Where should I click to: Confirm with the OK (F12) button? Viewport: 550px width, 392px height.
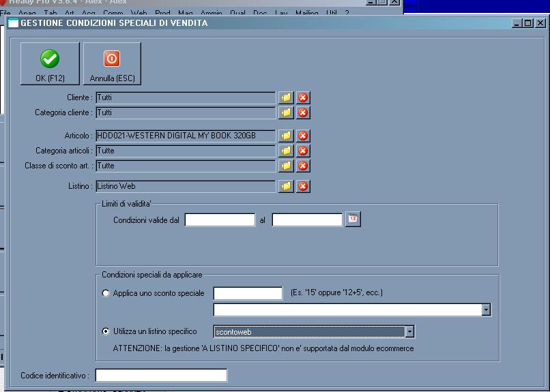click(50, 64)
